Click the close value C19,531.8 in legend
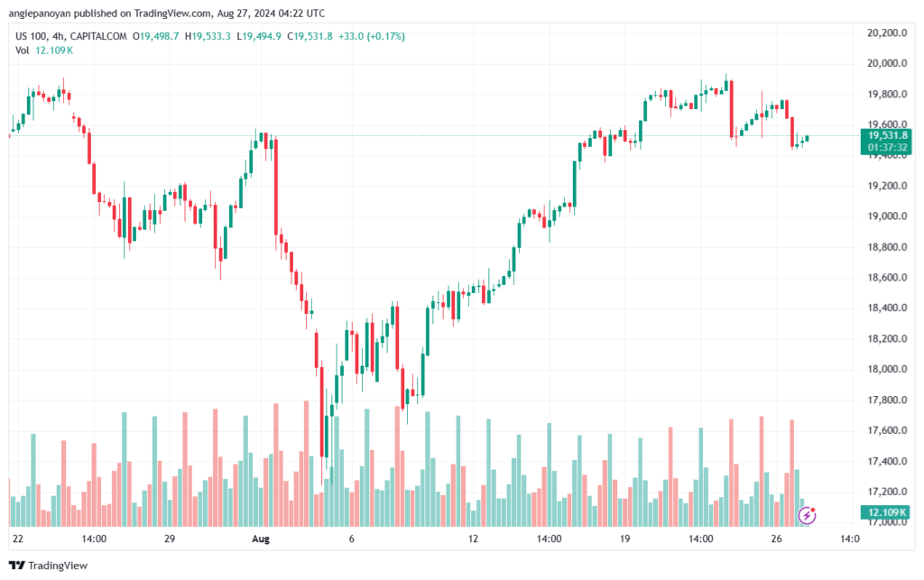Viewport: 924px width, 580px height. (310, 36)
